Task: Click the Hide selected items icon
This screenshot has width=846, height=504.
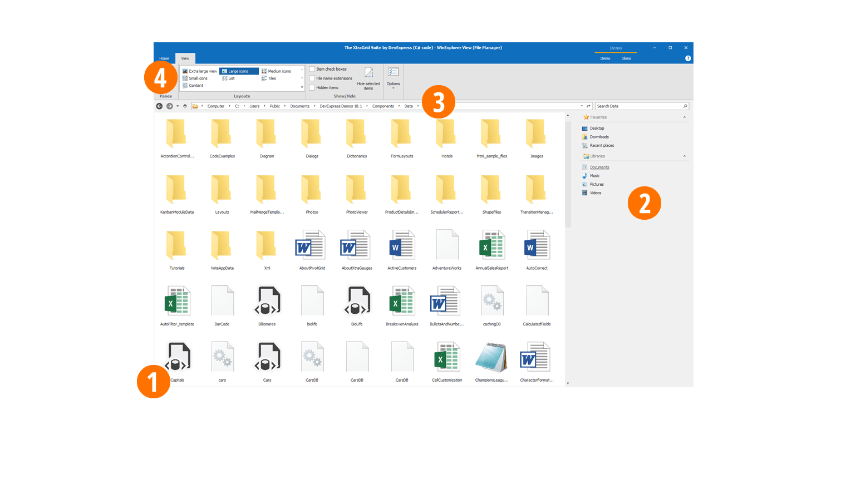Action: [x=368, y=73]
